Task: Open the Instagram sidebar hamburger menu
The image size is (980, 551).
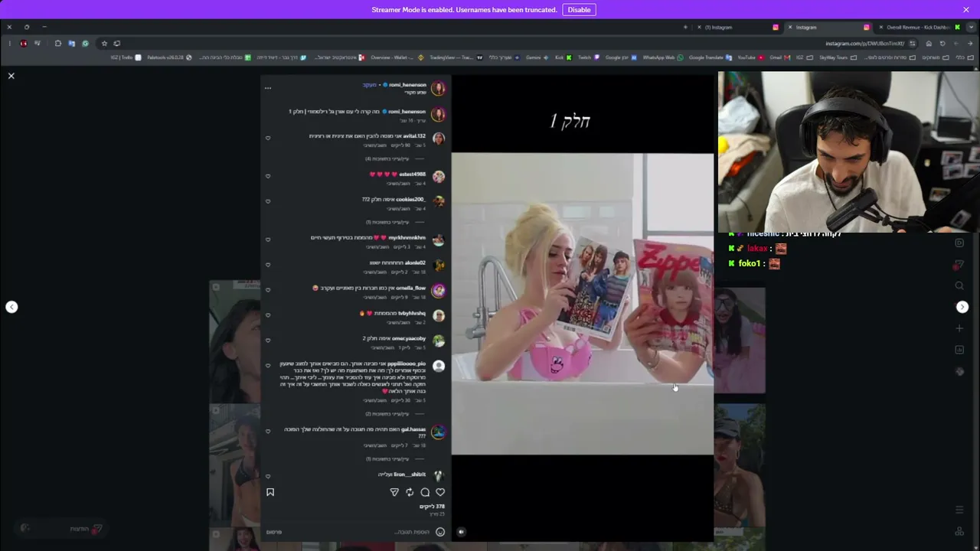Action: pyautogui.click(x=959, y=510)
